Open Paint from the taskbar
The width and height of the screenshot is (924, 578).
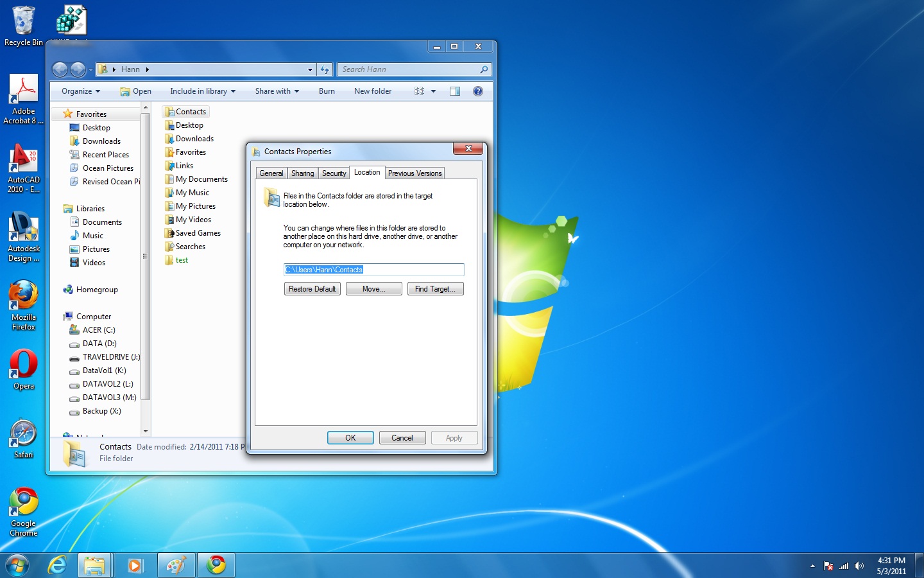click(x=176, y=565)
